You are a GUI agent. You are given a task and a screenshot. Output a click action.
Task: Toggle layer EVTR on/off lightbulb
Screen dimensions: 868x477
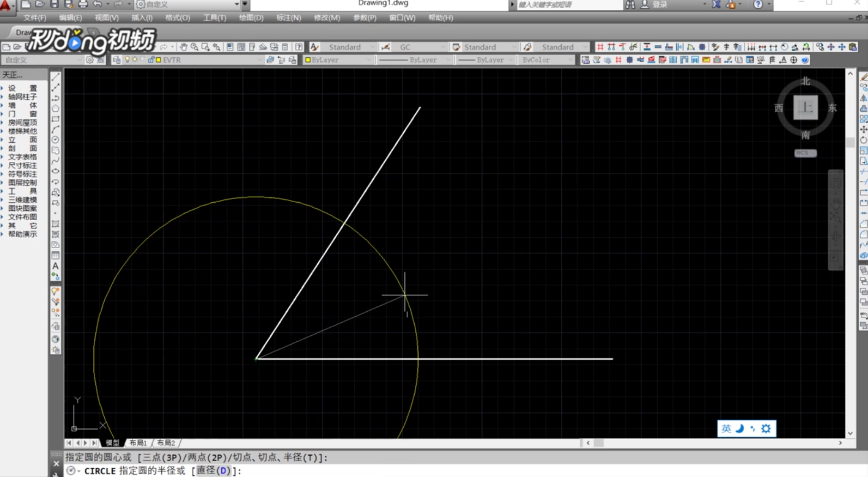click(128, 60)
